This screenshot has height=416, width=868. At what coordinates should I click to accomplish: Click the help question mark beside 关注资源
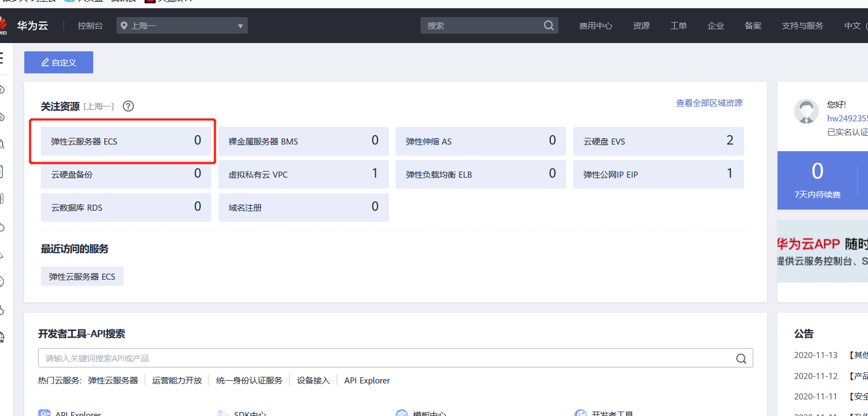128,106
